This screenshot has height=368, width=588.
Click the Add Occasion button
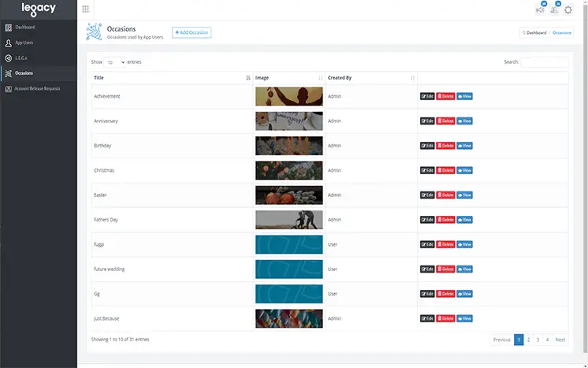click(192, 32)
